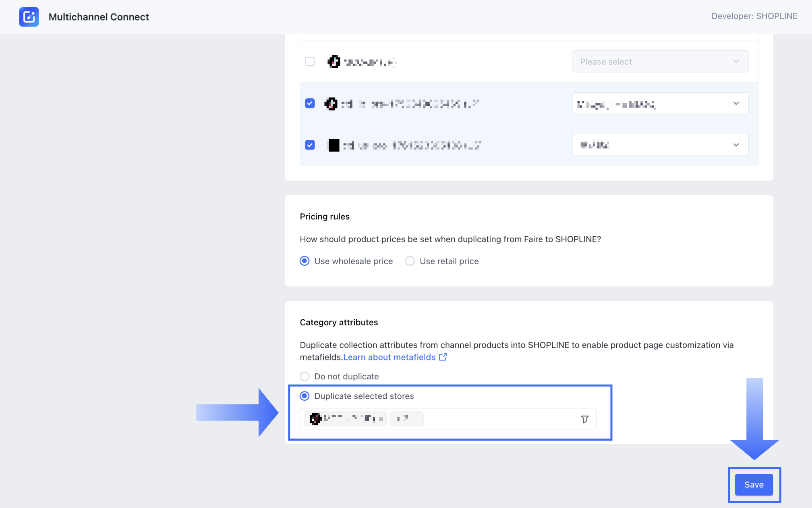Open the 'Please select' dropdown

[x=660, y=62]
